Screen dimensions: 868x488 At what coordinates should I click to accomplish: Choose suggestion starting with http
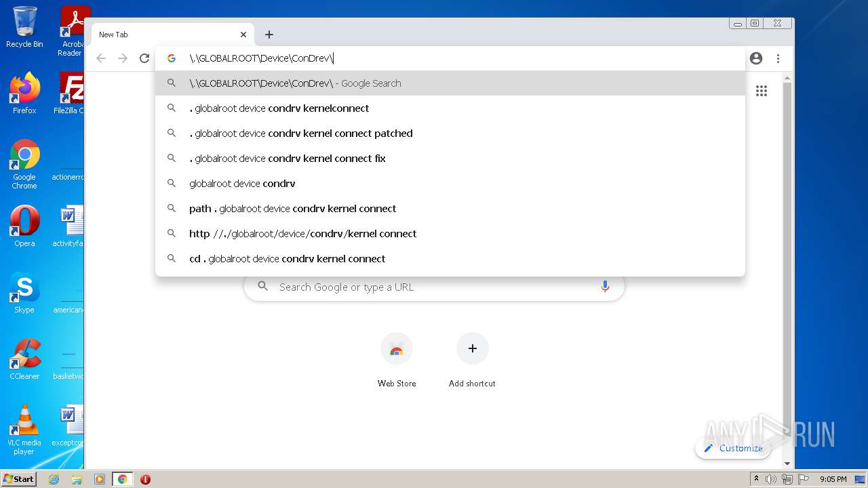click(450, 234)
